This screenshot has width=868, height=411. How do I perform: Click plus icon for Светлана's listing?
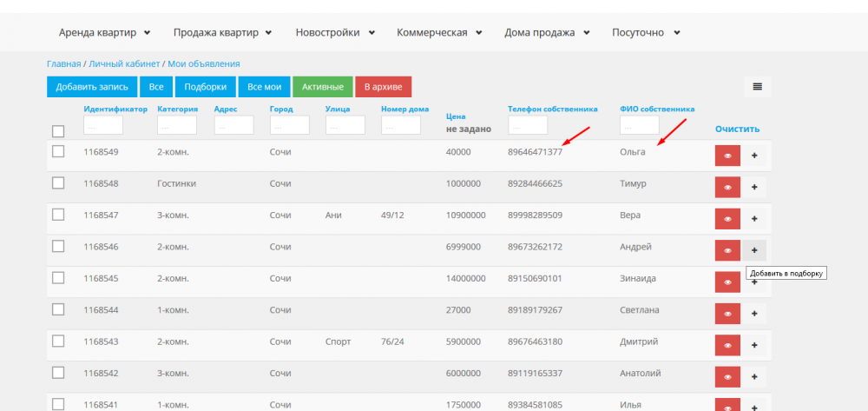[753, 313]
